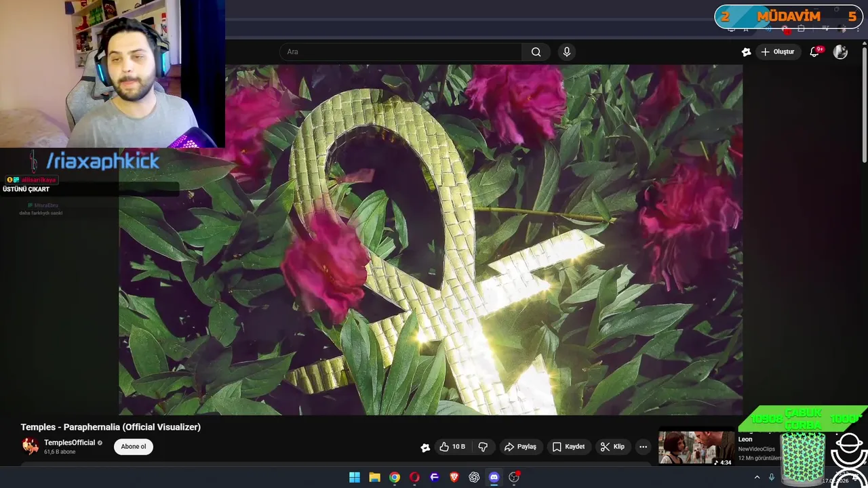
Task: Click the YouTube search magnifier button
Action: pos(536,52)
